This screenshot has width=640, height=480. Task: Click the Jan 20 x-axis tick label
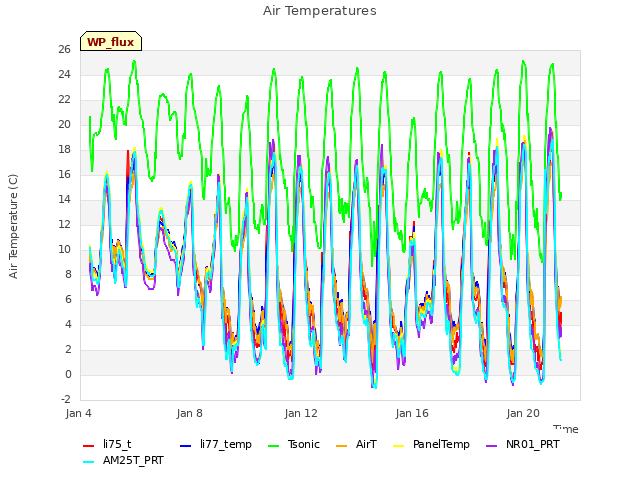click(x=523, y=413)
